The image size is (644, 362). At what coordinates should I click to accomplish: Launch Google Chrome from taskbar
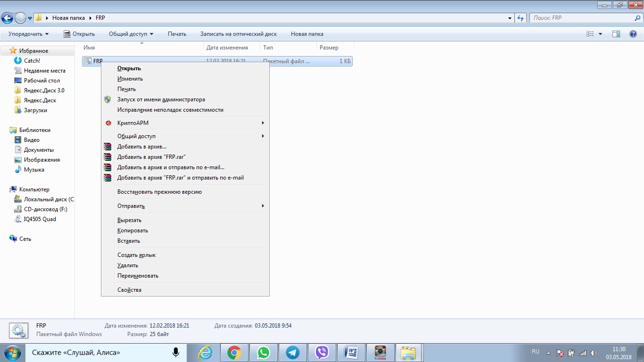tap(234, 353)
